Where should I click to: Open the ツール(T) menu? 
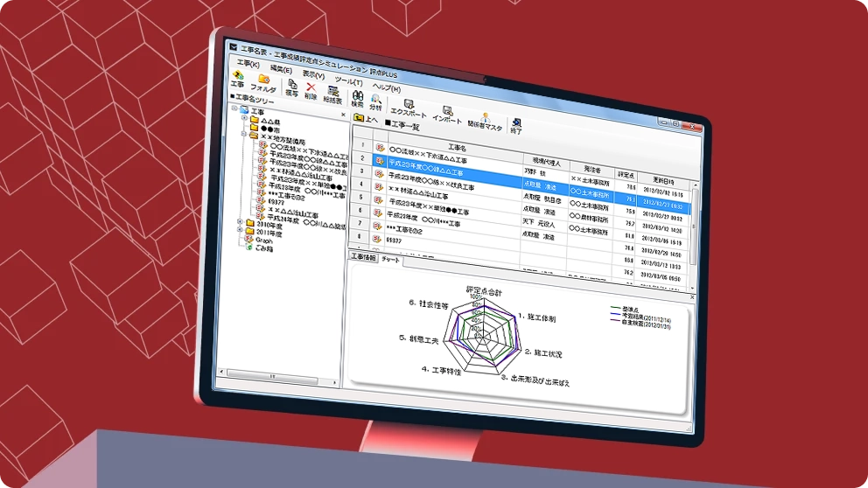(347, 81)
